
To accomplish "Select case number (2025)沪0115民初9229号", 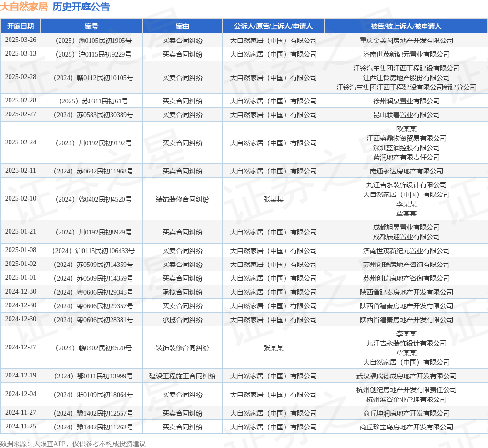I will tap(93, 54).
